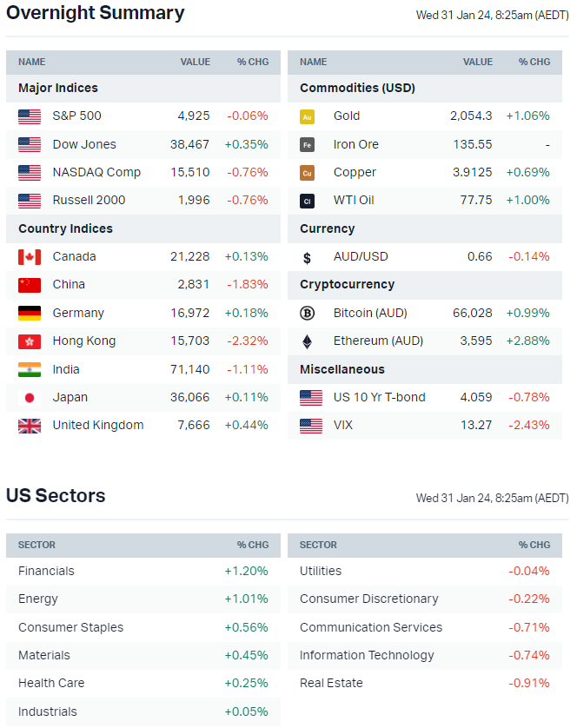Click the Bitcoin icon

307,314
